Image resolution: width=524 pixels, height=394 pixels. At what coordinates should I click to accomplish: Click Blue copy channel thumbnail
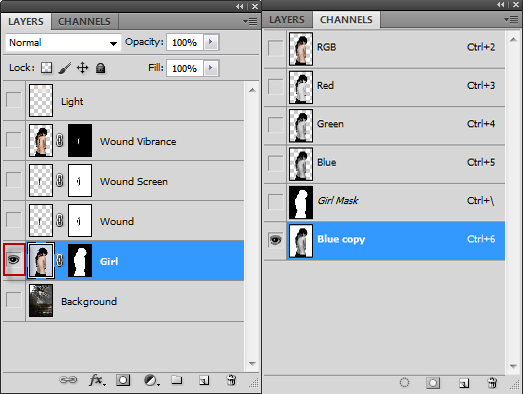point(301,241)
